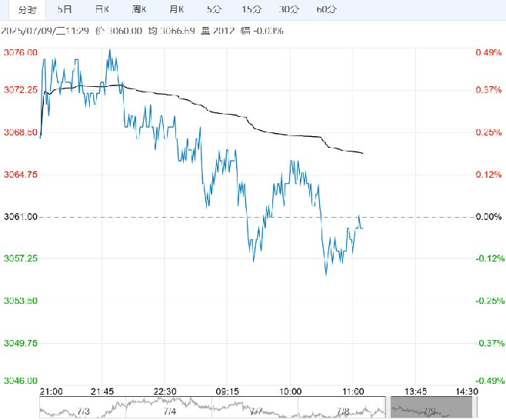Click the 3061.00 baseline price label
Image resolution: width=506 pixels, height=420 pixels.
(x=21, y=217)
